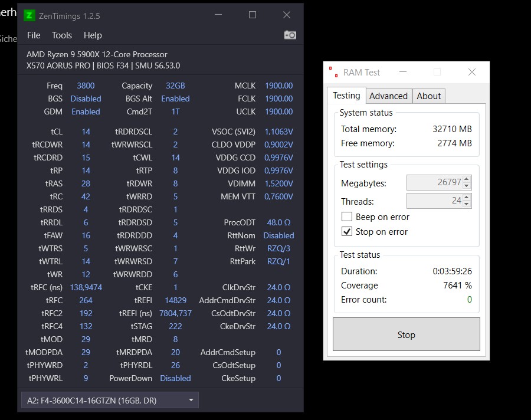Click the BGS value Disabled
This screenshot has height=420, width=531.
point(86,99)
